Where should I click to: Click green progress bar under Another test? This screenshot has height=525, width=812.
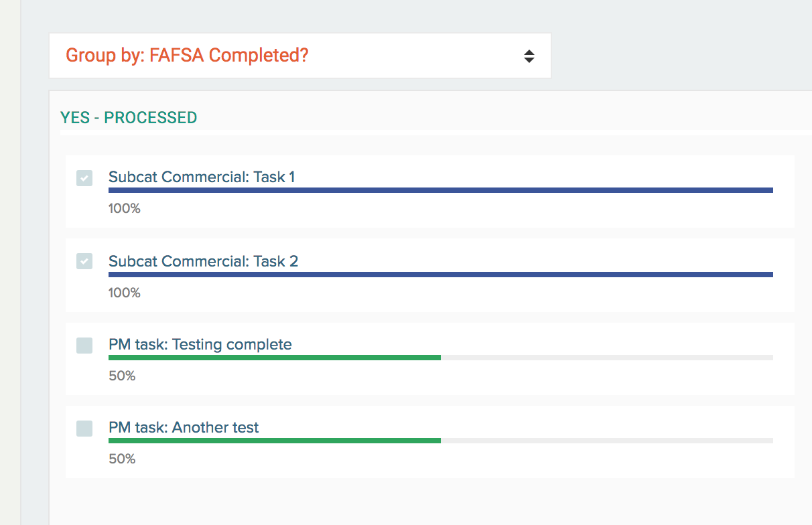click(x=274, y=441)
